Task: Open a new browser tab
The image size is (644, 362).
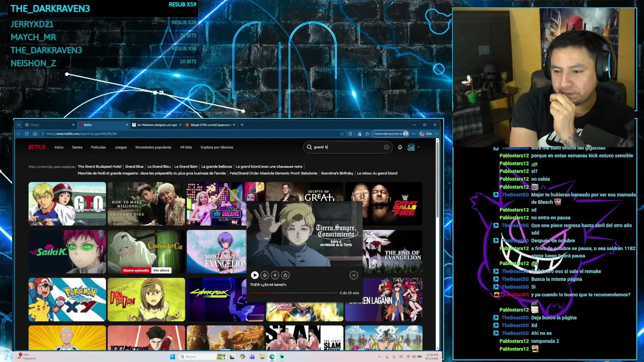Action: pos(242,125)
